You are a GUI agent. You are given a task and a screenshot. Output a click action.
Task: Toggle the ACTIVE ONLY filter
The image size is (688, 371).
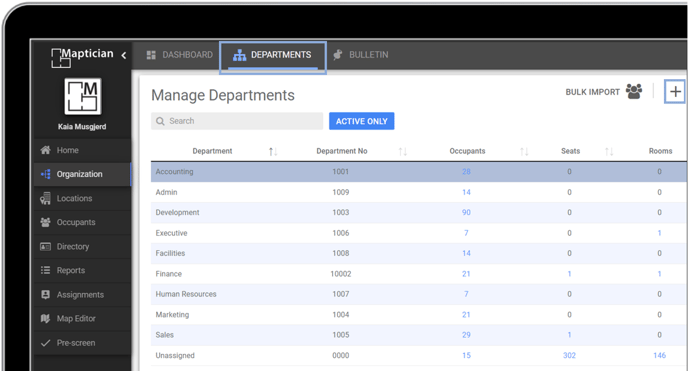(362, 121)
